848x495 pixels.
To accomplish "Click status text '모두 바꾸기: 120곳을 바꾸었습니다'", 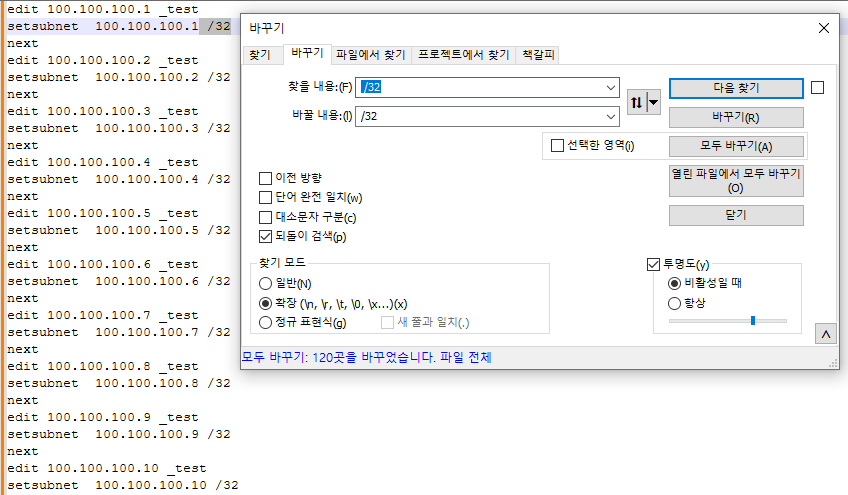I will pyautogui.click(x=339, y=358).
